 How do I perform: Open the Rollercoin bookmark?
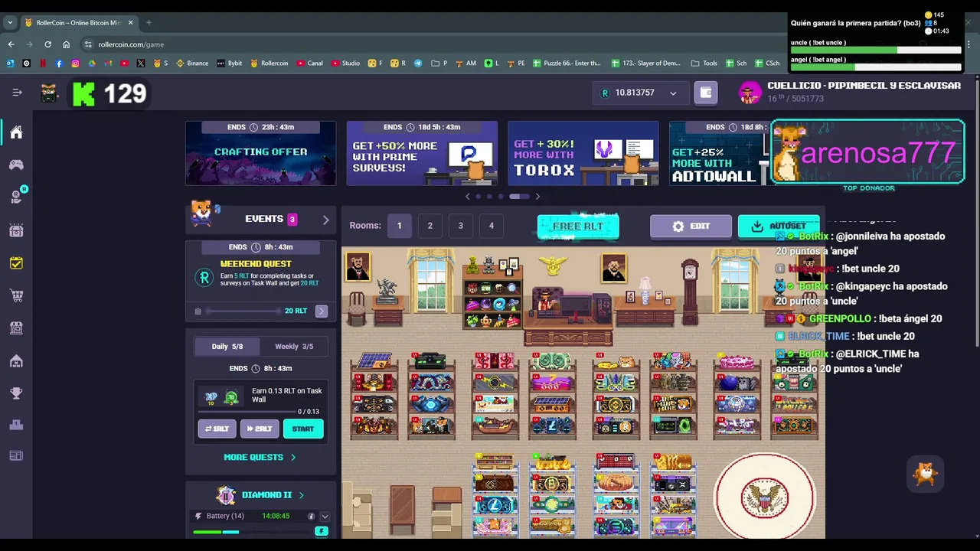click(x=269, y=63)
